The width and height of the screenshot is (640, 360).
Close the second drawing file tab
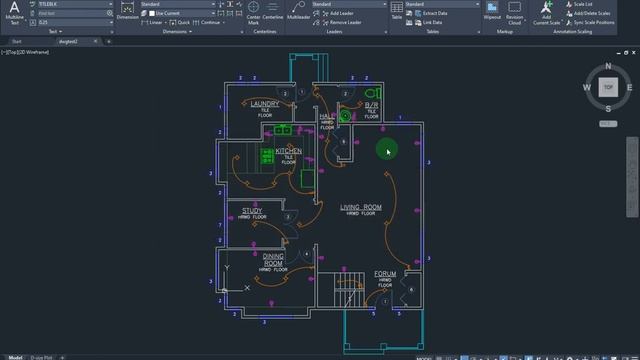pyautogui.click(x=96, y=41)
